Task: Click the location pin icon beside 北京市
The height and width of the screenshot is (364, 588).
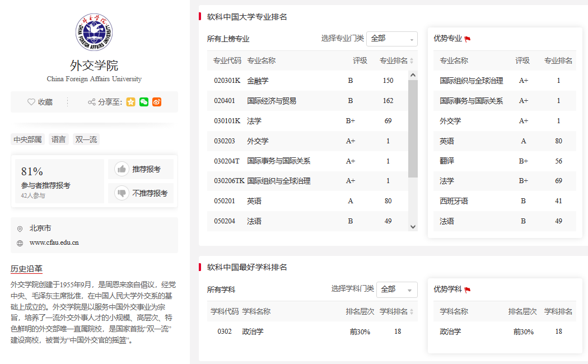Action: tap(20, 228)
